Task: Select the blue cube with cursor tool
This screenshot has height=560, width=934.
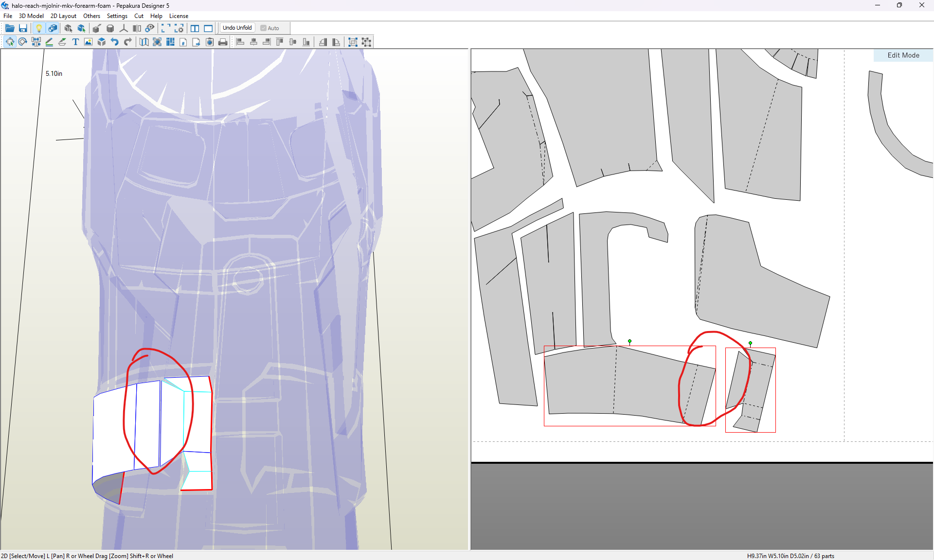Action: click(81, 28)
